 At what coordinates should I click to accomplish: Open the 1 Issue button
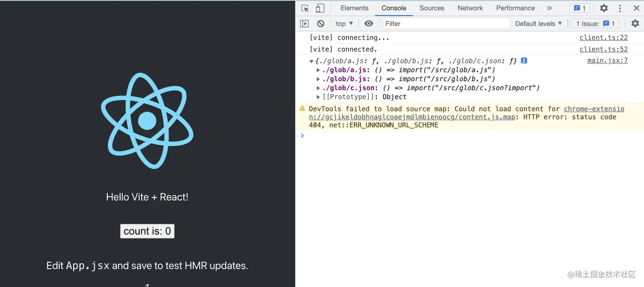tap(595, 23)
